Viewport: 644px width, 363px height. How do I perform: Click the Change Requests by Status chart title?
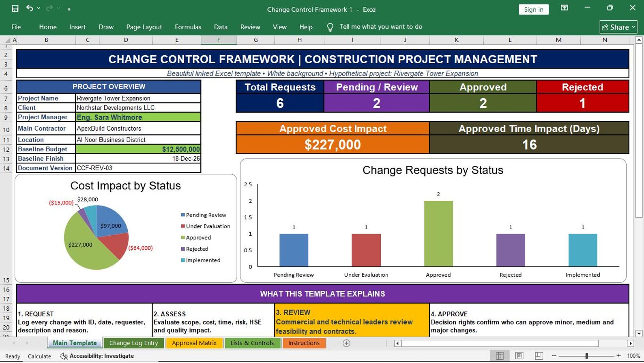433,170
